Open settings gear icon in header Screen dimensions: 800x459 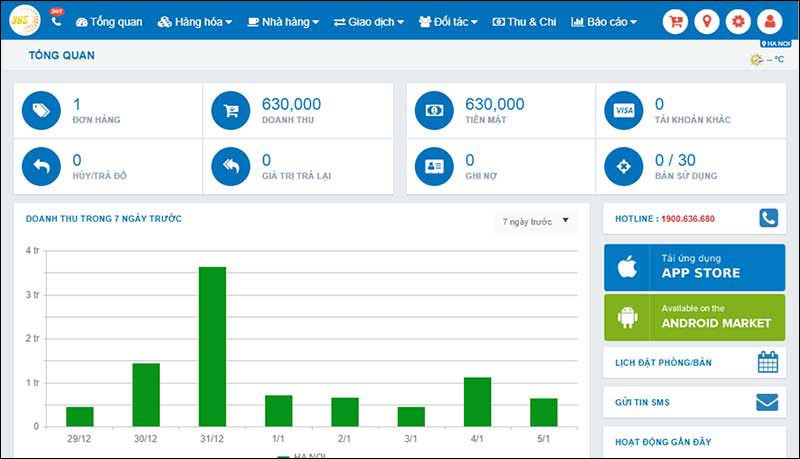click(x=738, y=21)
